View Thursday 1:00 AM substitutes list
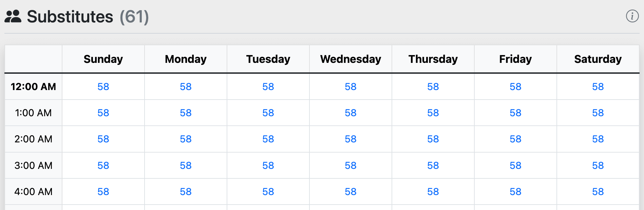 point(433,113)
